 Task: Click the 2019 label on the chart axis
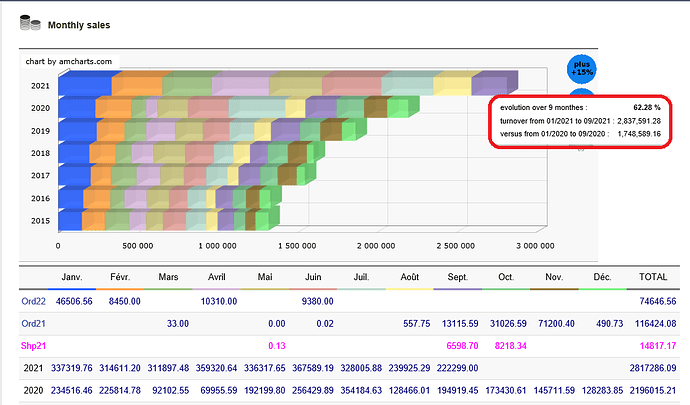(40, 131)
